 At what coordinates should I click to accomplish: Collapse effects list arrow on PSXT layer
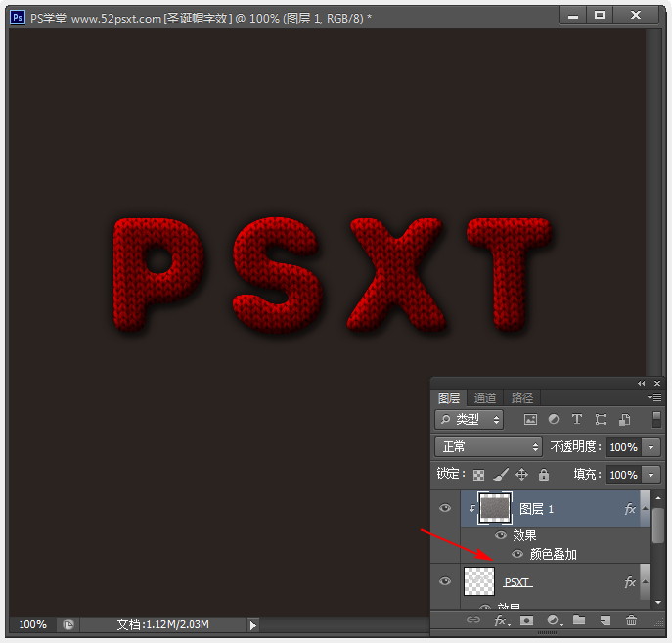pyautogui.click(x=645, y=581)
